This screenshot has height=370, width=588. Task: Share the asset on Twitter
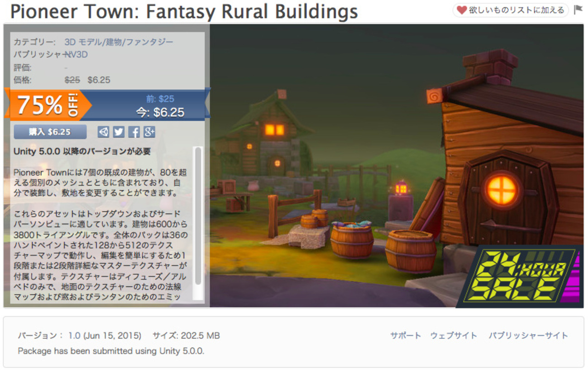(x=119, y=132)
